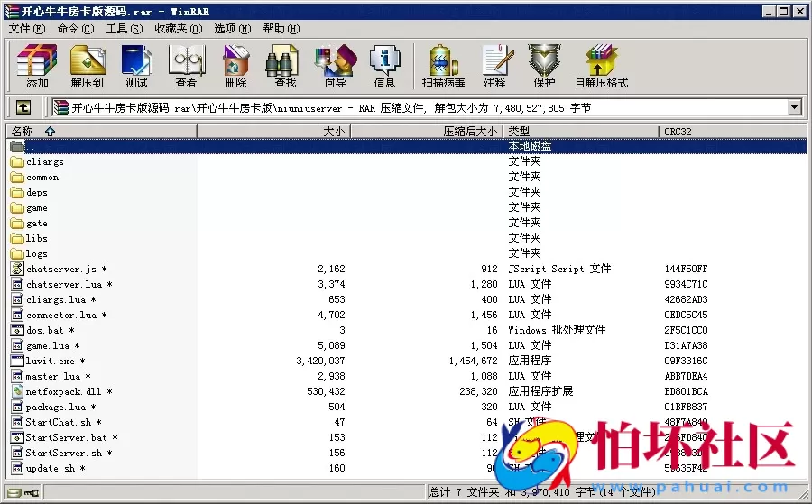Click the key icon in status bar
The width and height of the screenshot is (812, 504).
coord(31,493)
